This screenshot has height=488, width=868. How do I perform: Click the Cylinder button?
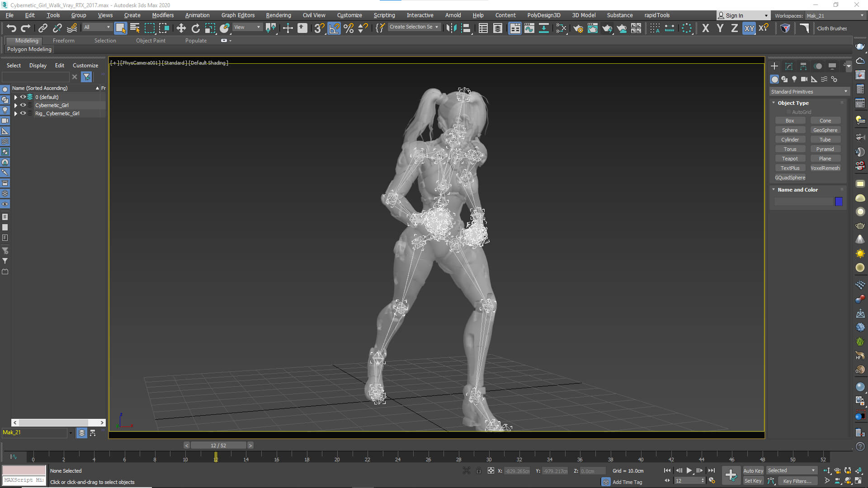point(790,140)
